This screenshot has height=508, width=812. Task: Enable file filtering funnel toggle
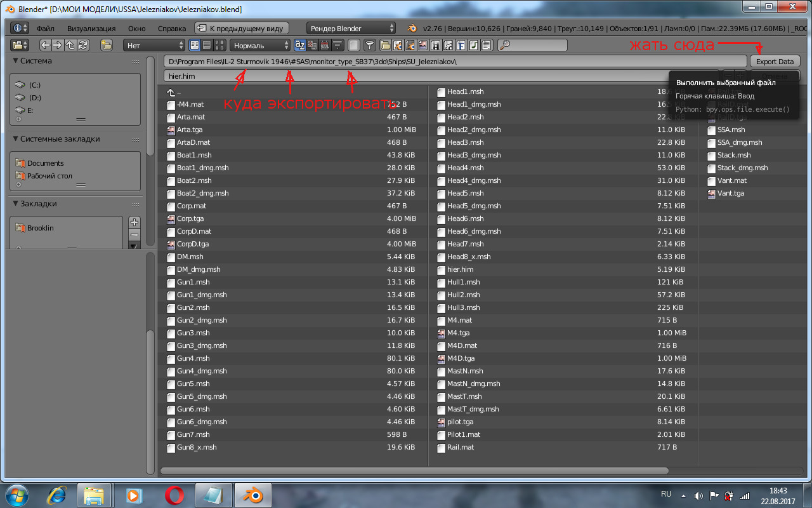(370, 45)
